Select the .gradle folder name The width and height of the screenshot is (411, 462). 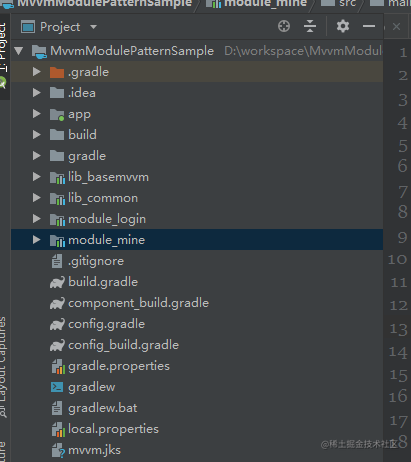[x=88, y=72]
